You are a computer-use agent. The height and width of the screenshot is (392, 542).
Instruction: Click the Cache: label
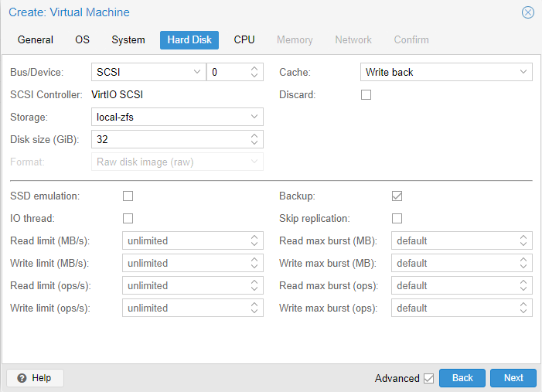click(x=295, y=72)
